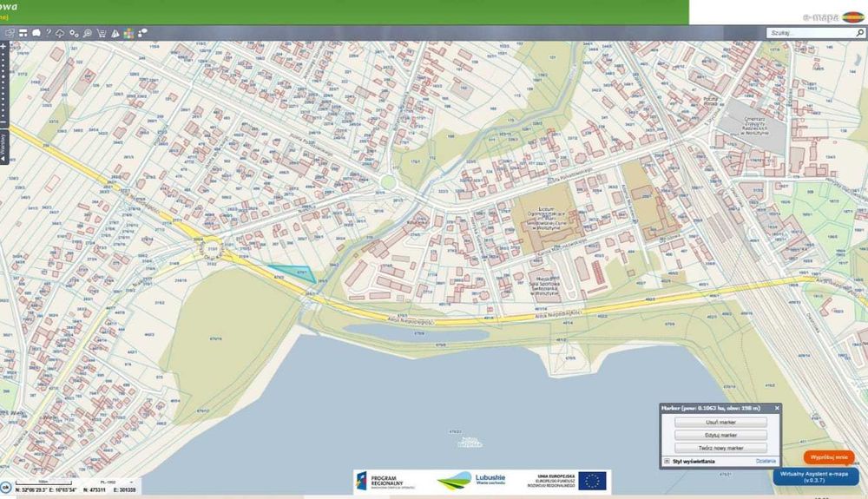Open the Wirtualny Asystent e-mapa button

point(814,477)
